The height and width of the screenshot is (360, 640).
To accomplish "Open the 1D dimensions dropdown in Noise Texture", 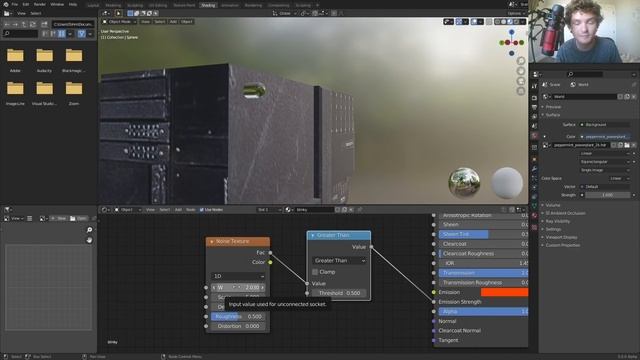I will click(x=238, y=276).
